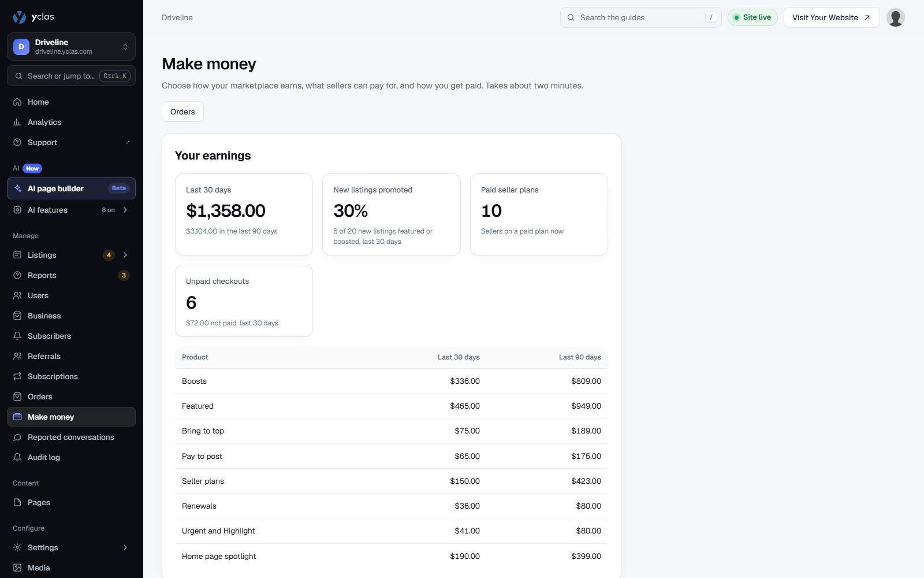Click the Subscriptions repeat arrows icon
This screenshot has height=578, width=924.
(x=17, y=376)
